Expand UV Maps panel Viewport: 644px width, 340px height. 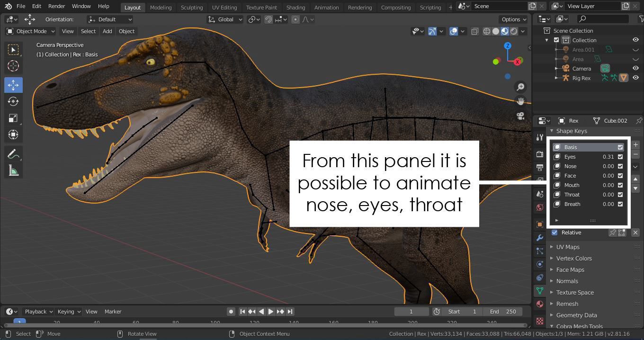pos(568,247)
